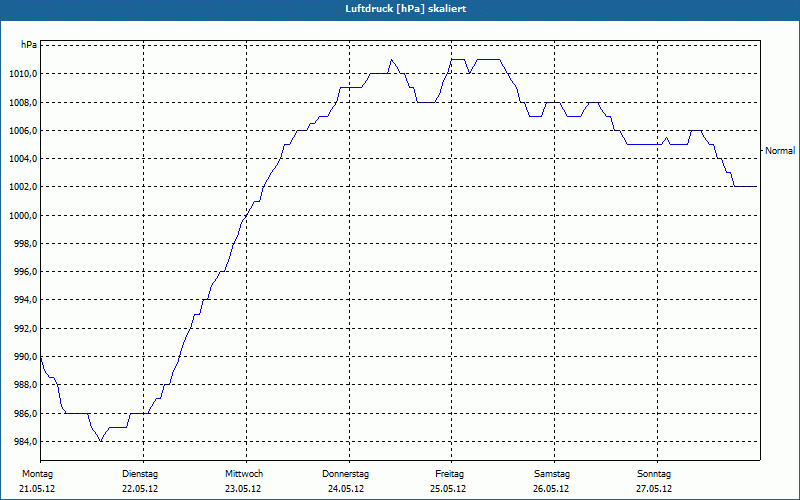Click the 996,0 y-axis value
This screenshot has width=800, height=500.
[25, 271]
